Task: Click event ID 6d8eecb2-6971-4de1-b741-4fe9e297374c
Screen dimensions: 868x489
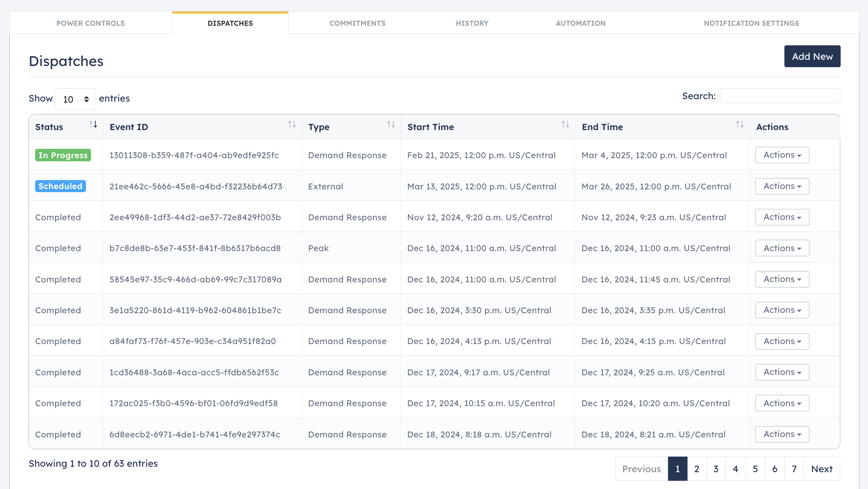Action: [195, 434]
